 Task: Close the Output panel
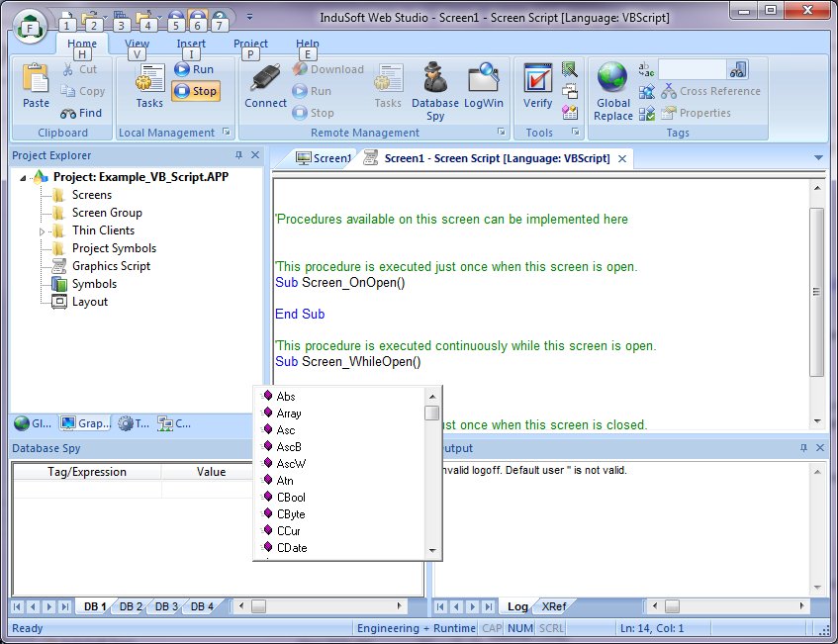[820, 448]
